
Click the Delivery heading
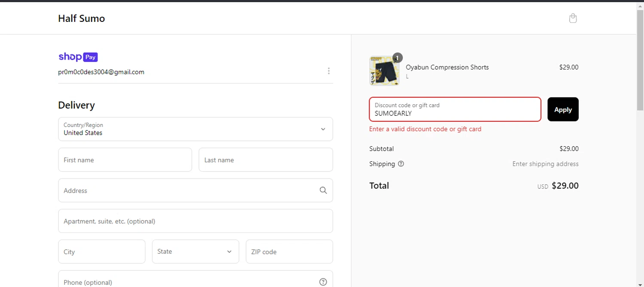click(x=76, y=105)
